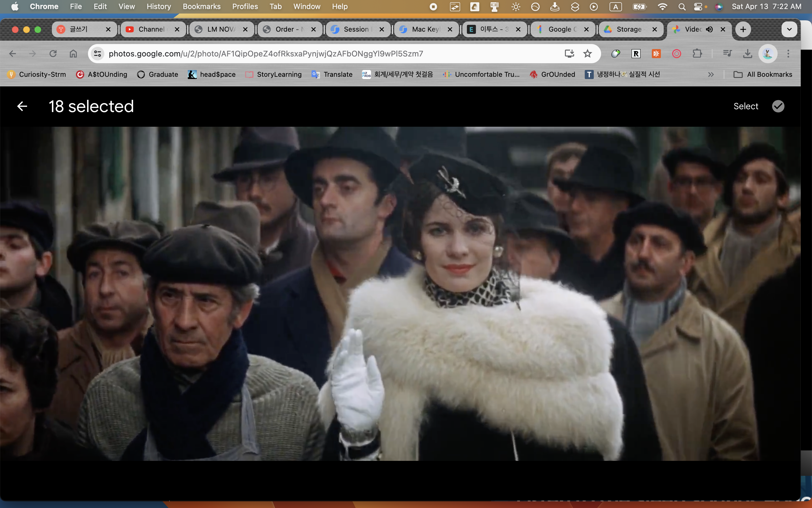The height and width of the screenshot is (508, 812).
Task: Go back using the arrow beside 18 selected
Action: pyautogui.click(x=22, y=106)
